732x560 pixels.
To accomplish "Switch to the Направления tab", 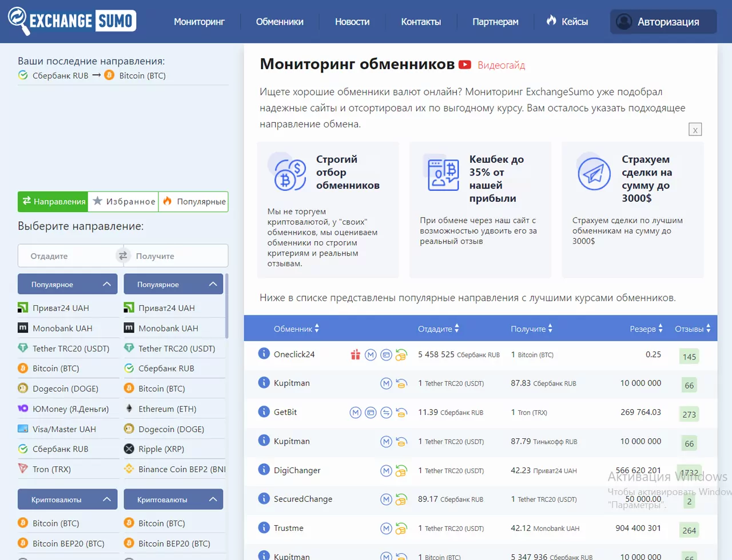I will (53, 201).
